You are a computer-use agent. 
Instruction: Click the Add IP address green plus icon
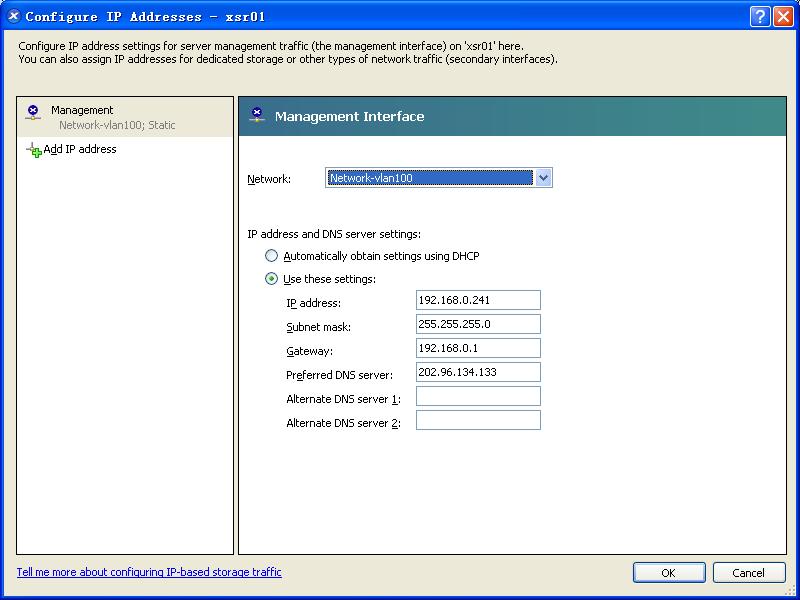[x=34, y=150]
